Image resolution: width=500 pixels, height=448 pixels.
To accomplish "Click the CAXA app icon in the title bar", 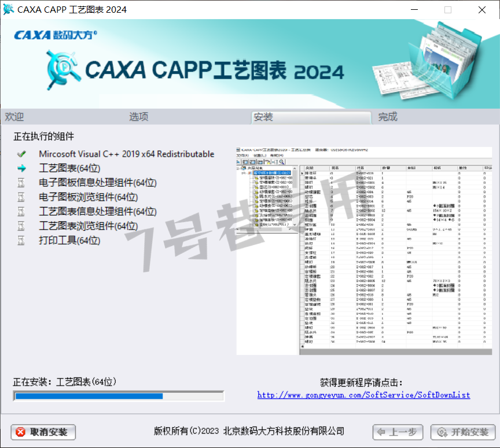I will (x=8, y=10).
